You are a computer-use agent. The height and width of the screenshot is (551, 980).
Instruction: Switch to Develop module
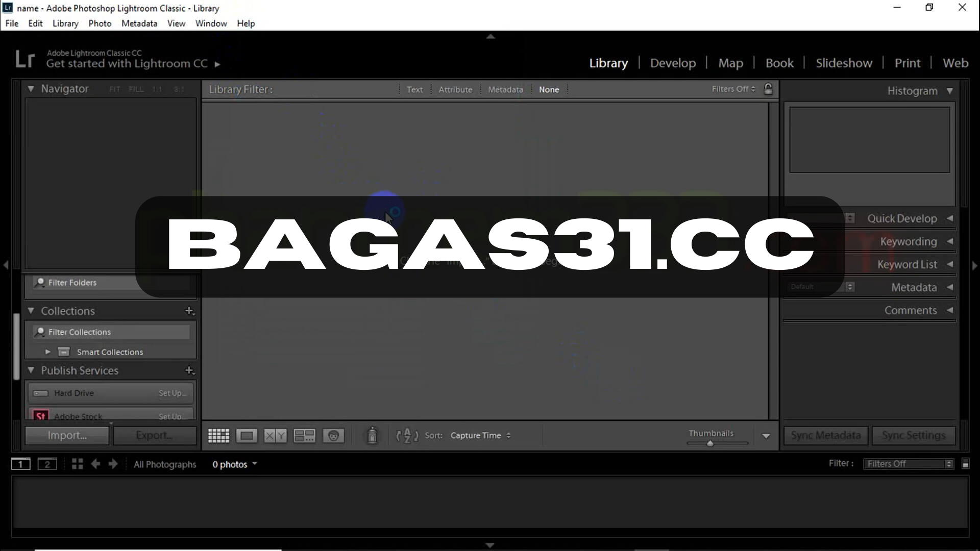[x=673, y=63]
